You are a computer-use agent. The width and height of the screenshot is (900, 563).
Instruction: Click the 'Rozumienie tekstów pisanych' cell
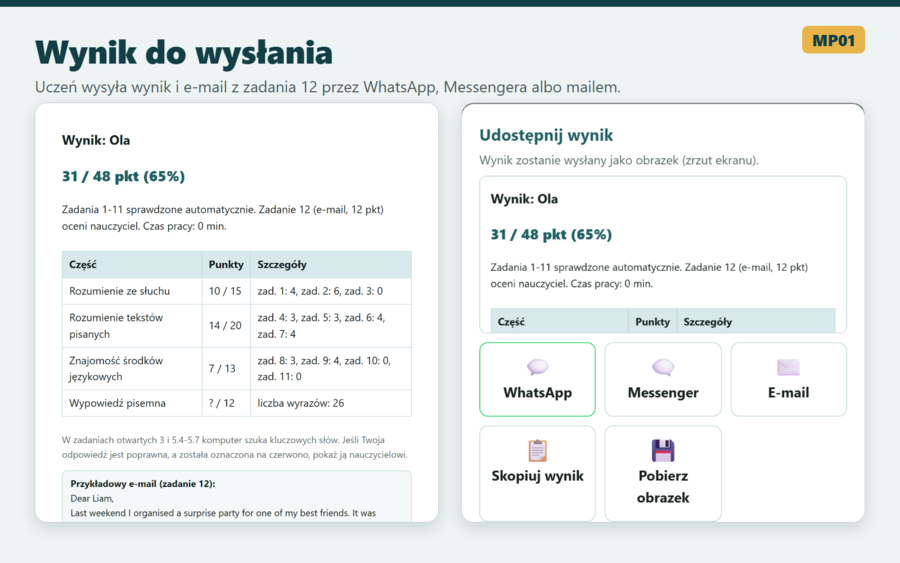tap(132, 326)
